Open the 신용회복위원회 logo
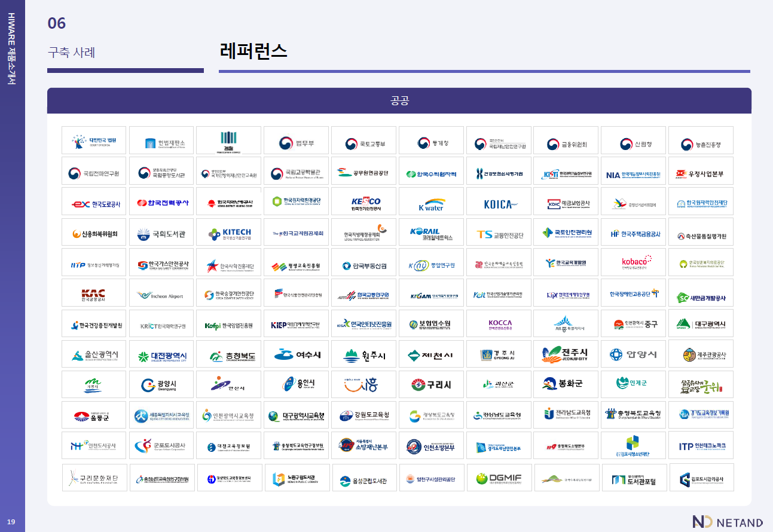This screenshot has width=773, height=532. (x=94, y=233)
